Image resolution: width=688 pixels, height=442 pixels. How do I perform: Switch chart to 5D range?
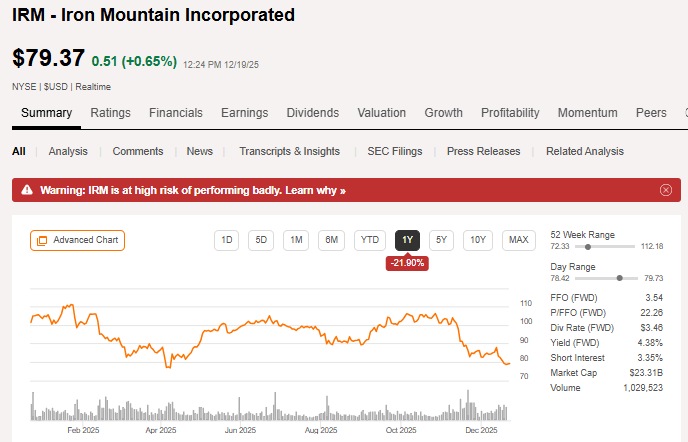(261, 240)
